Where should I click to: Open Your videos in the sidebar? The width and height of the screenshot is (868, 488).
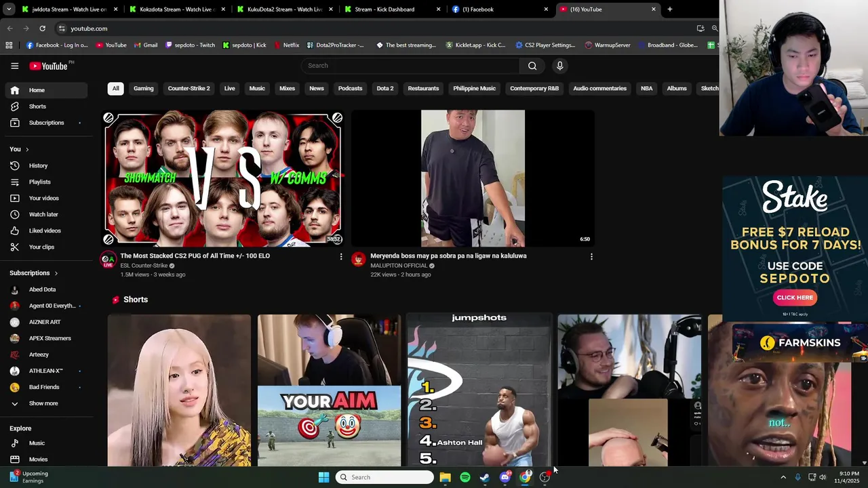click(x=46, y=198)
